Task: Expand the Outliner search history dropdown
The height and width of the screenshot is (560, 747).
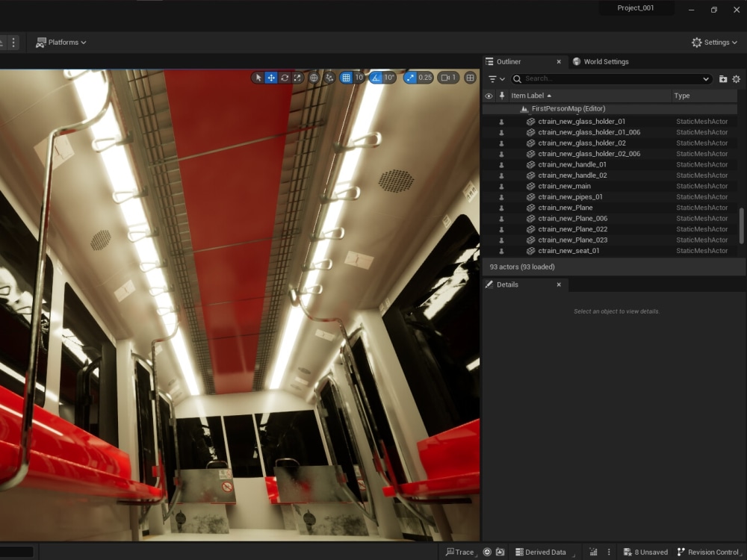Action: click(706, 79)
